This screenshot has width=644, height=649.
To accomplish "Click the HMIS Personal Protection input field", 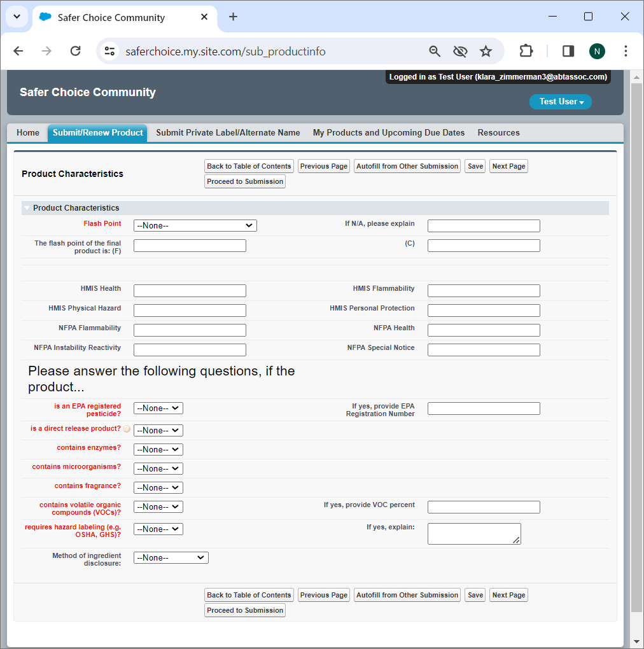I will tap(484, 311).
